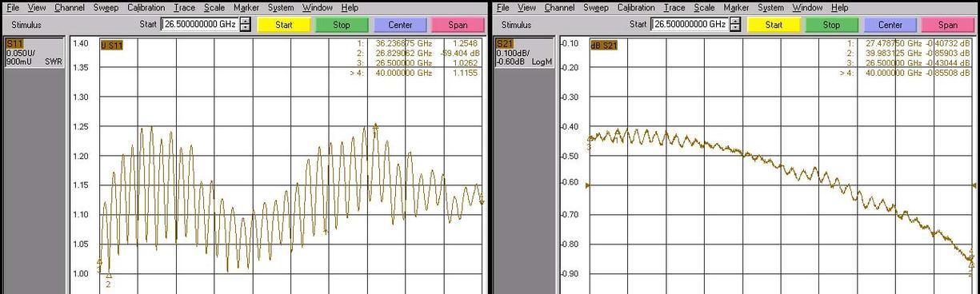980x294 pixels.
Task: Open the Trace menu in right window
Action: (674, 7)
